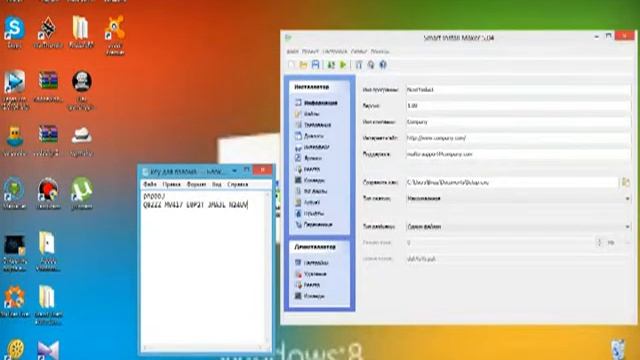
Task: Select the desktop icon with a man's face
Action: click(x=81, y=90)
